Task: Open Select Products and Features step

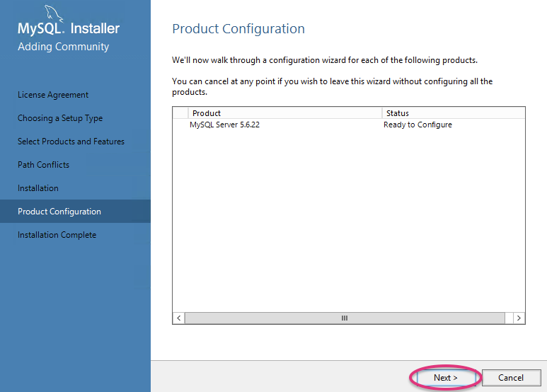Action: tap(71, 142)
